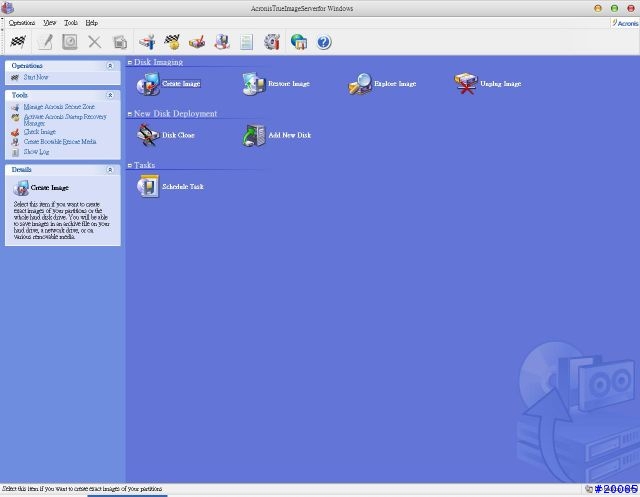Click the sidebar icon beside Create Bootable Rescue Media
640x497 pixels.
15,142
